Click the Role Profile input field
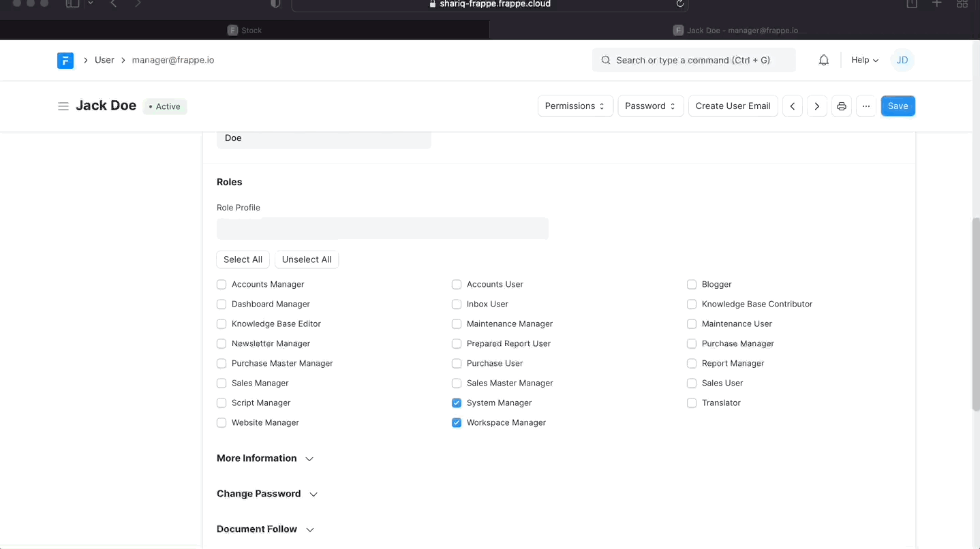The image size is (980, 549). 382,229
